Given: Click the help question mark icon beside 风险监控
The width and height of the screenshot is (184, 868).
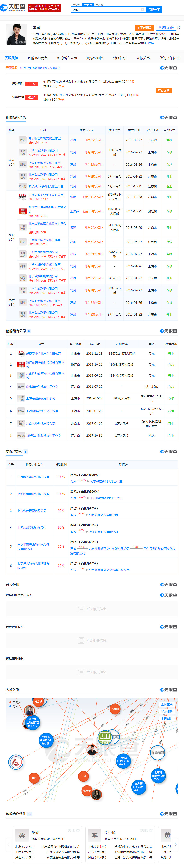Looking at the screenshot, I should click(x=179, y=28).
